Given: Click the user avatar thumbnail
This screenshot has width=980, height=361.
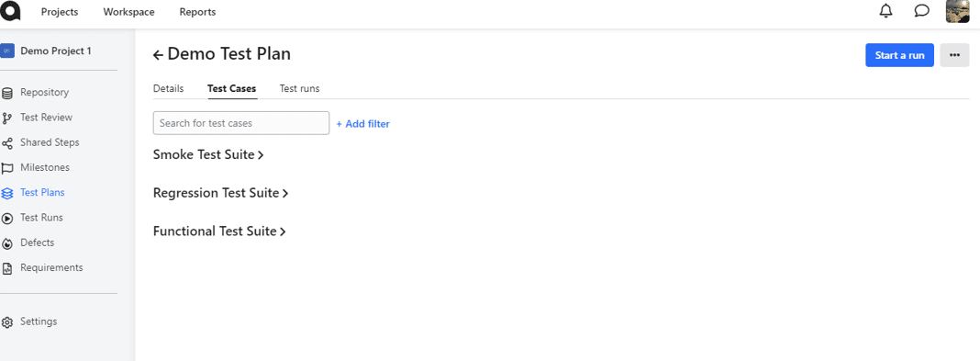Looking at the screenshot, I should point(957,11).
